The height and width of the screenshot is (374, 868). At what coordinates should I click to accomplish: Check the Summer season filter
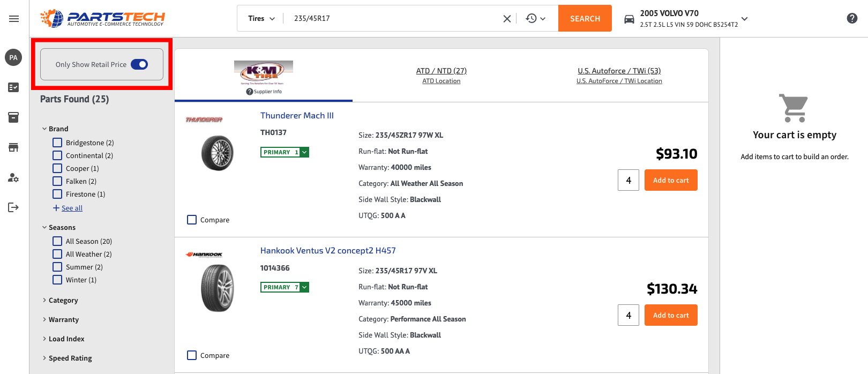pos(57,267)
